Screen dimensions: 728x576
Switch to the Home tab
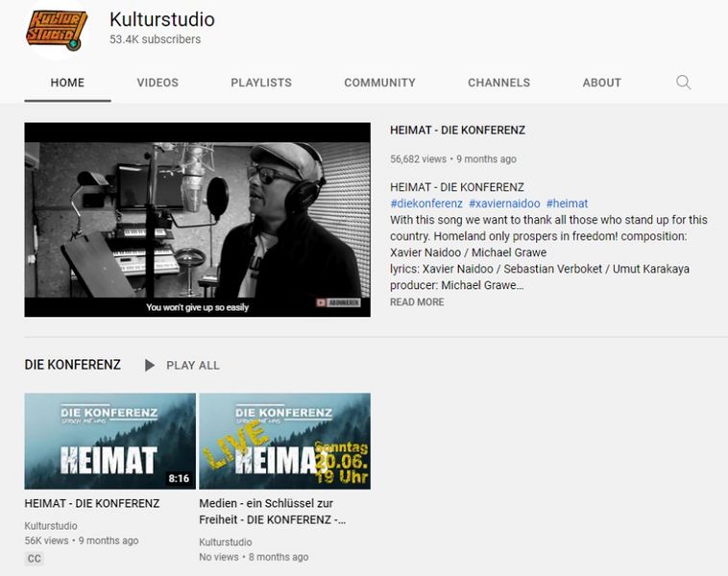(x=67, y=83)
